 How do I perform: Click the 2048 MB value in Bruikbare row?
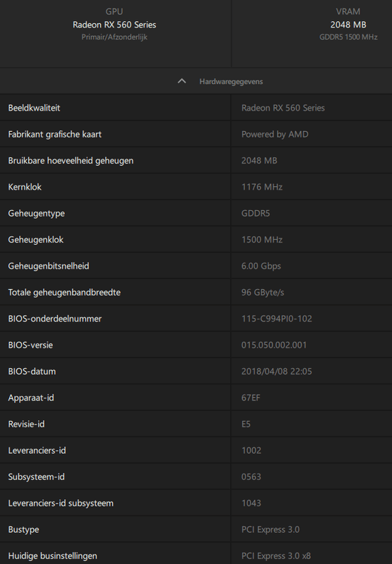point(259,161)
